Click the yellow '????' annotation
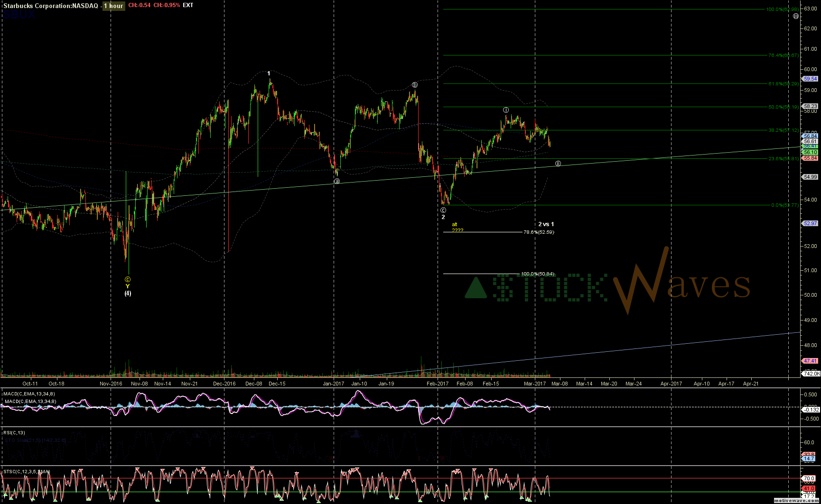 pyautogui.click(x=457, y=230)
